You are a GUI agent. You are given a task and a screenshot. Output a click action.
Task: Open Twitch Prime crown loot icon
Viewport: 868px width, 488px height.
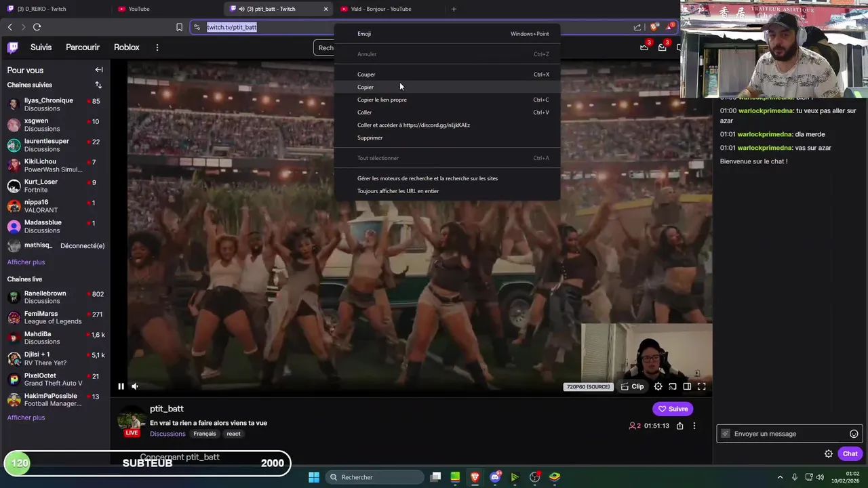pos(644,47)
